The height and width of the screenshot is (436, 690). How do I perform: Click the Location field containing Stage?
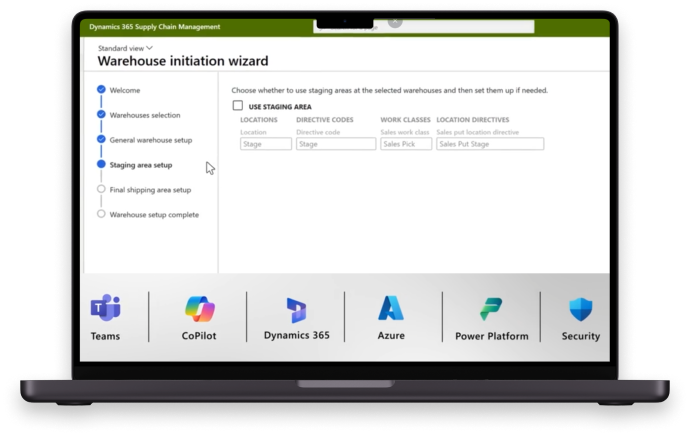pyautogui.click(x=266, y=144)
